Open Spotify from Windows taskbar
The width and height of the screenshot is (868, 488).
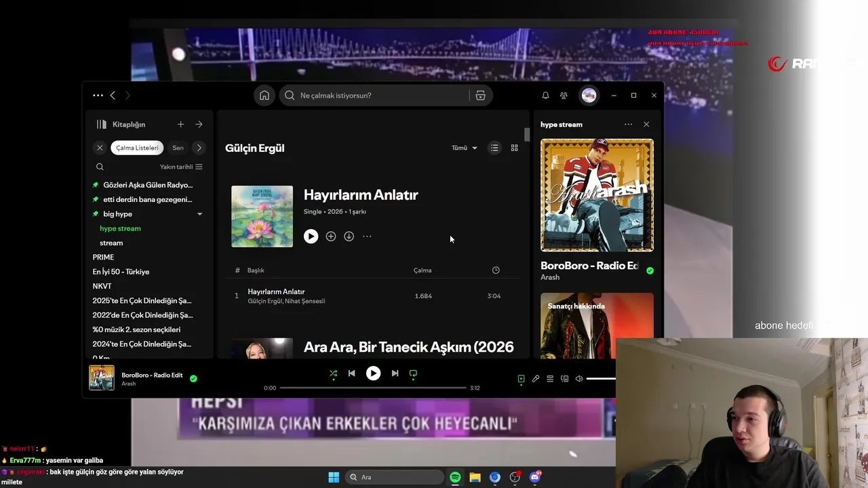455,477
